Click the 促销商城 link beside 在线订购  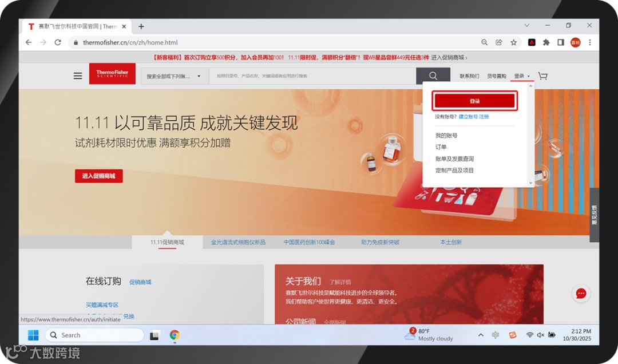[140, 282]
